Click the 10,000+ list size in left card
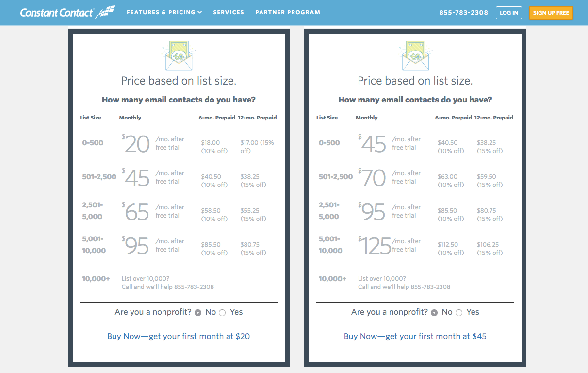The image size is (588, 373). (x=96, y=279)
